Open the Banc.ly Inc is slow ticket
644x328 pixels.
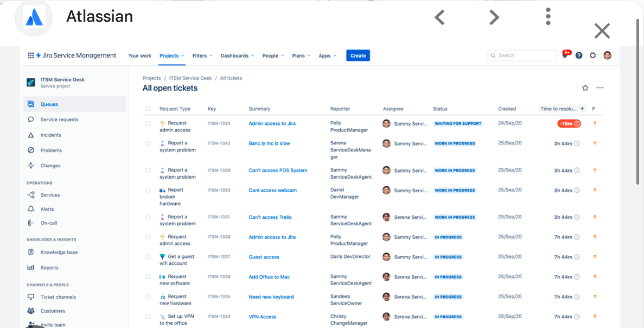270,143
